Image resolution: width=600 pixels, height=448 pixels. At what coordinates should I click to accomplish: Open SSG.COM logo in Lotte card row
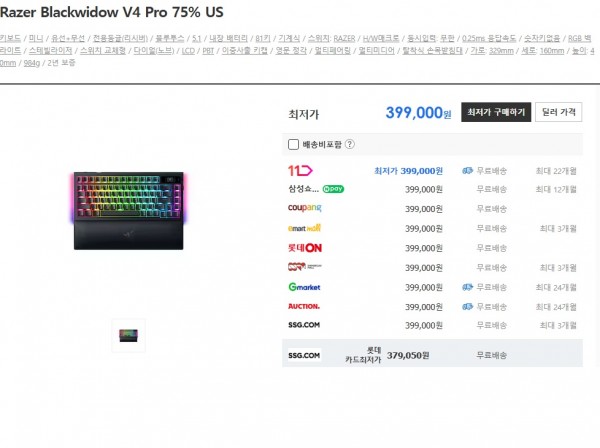click(x=304, y=355)
